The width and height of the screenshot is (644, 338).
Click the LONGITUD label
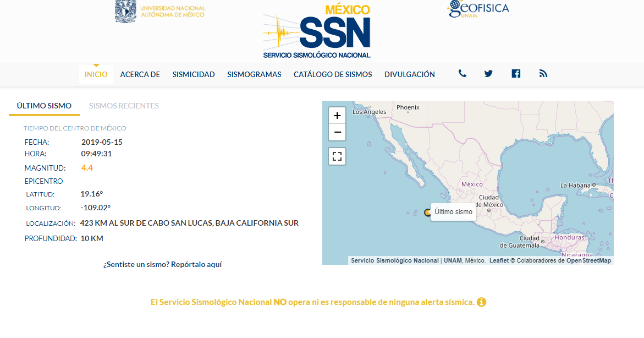tap(43, 209)
